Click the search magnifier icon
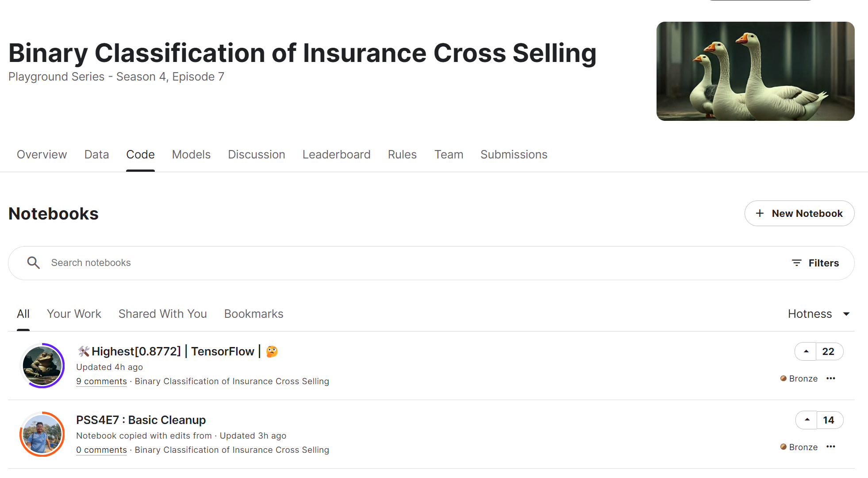This screenshot has width=868, height=478. (x=33, y=263)
